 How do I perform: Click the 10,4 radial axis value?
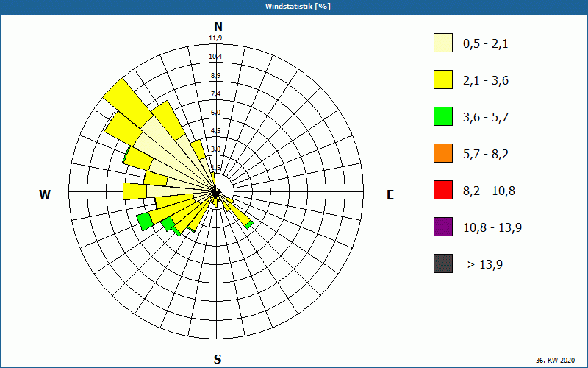click(215, 57)
